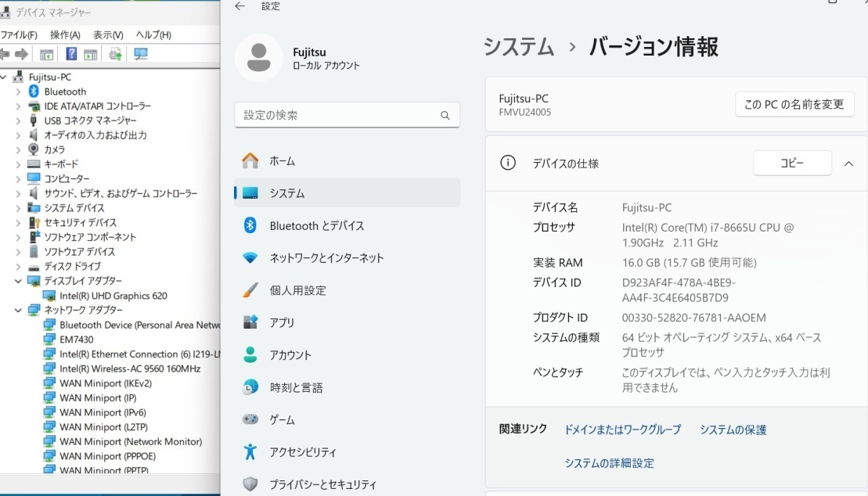Click the action pane toolbar icon beside Help
The width and height of the screenshot is (868, 496).
90,54
